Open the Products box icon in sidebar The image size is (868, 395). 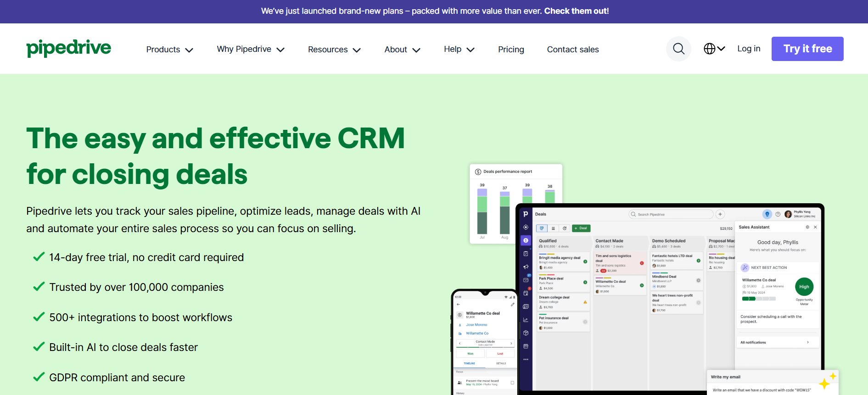tap(526, 333)
